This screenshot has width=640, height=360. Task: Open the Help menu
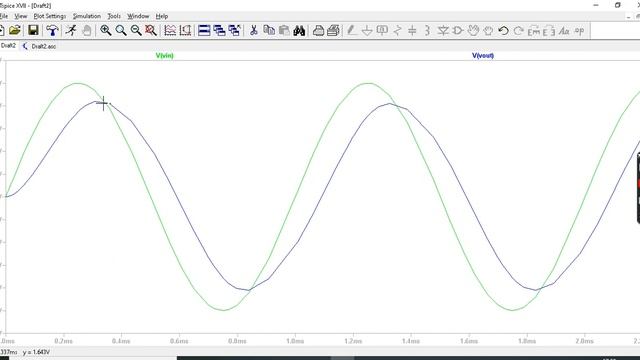point(162,16)
